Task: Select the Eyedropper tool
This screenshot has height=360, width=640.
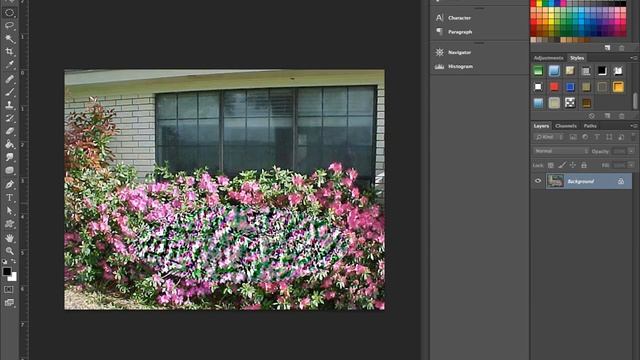Action: [x=9, y=65]
